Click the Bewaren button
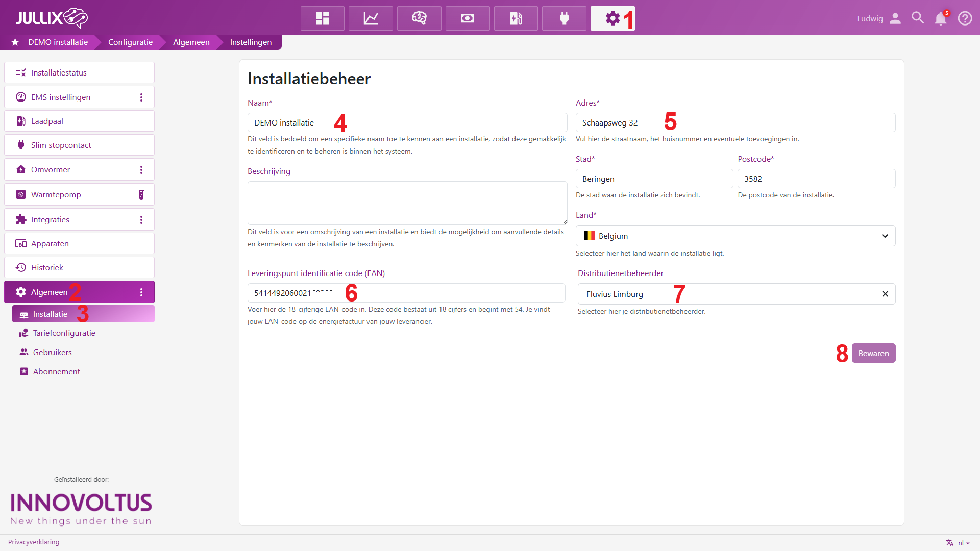 [873, 353]
